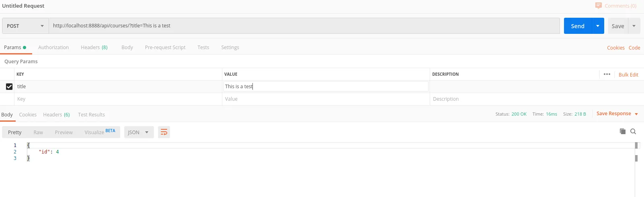Open the Cookies link

click(615, 48)
